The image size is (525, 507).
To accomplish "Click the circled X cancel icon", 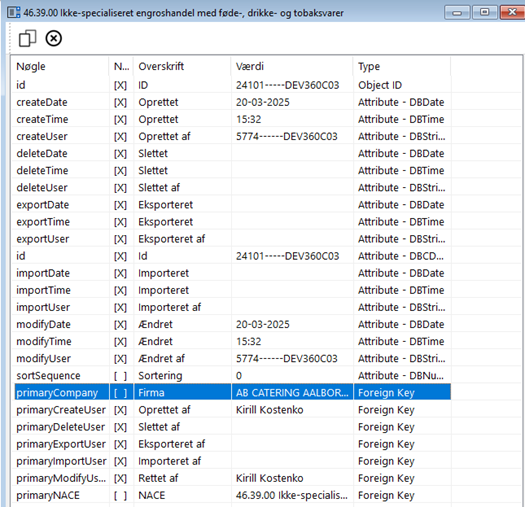I will (54, 38).
